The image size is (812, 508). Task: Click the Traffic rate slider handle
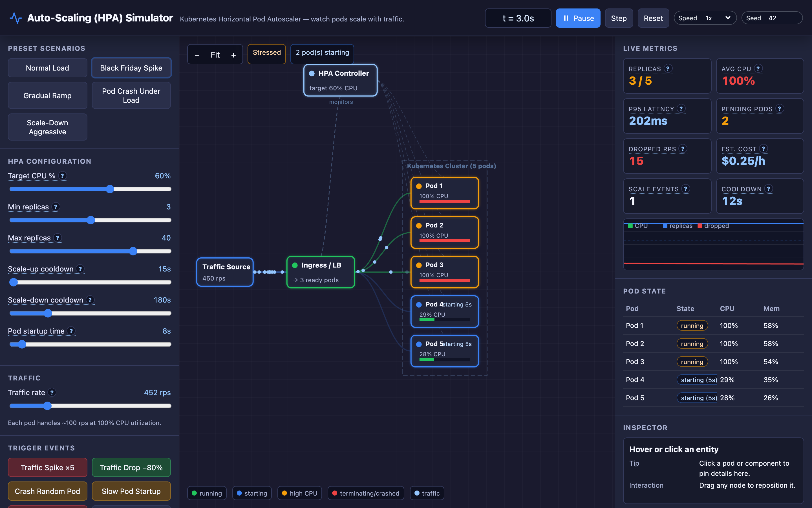[x=47, y=406]
